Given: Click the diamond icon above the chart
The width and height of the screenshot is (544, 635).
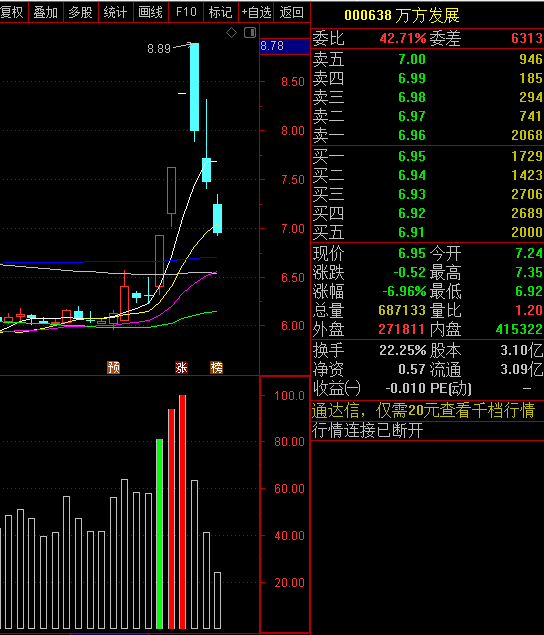Looking at the screenshot, I should [231, 32].
